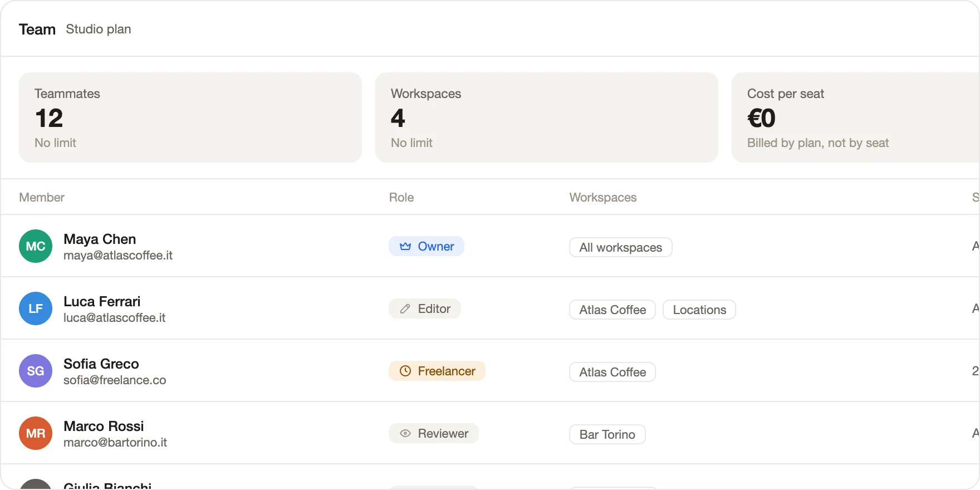Viewport: 980px width, 490px height.
Task: Select the Cost per seat card
Action: [x=856, y=117]
